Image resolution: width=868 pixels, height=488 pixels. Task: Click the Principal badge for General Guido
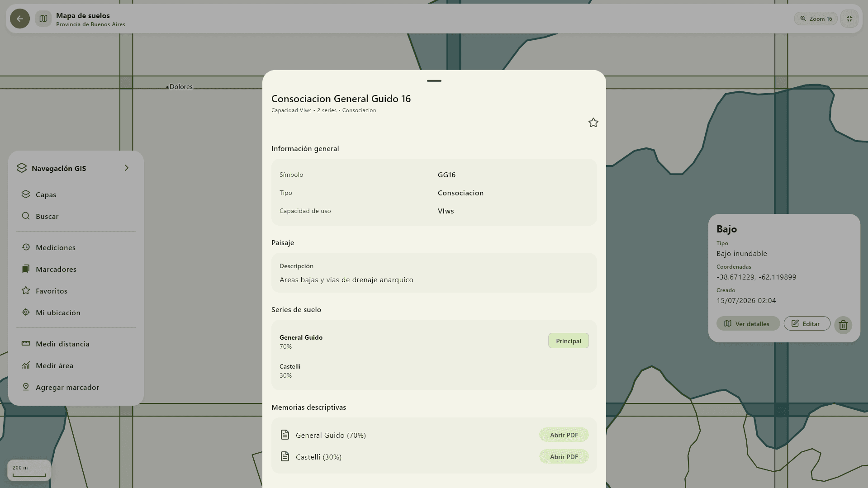click(569, 341)
